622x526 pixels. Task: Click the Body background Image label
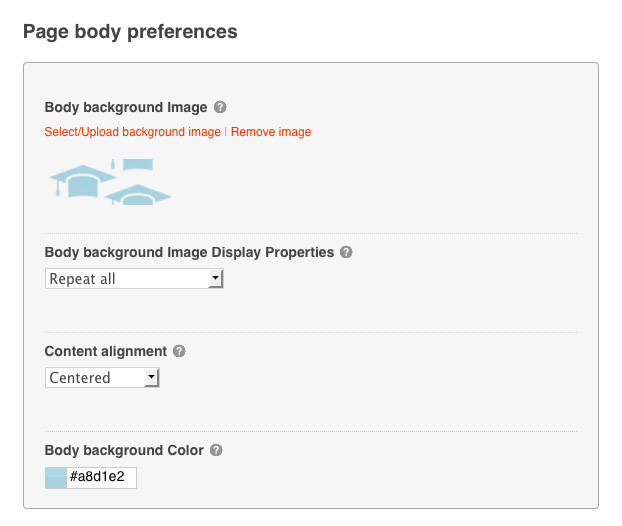[x=126, y=107]
